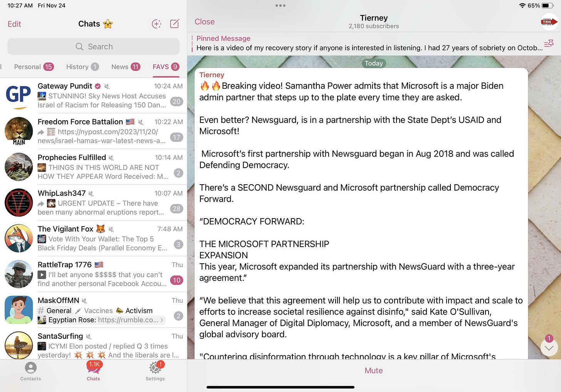Screen dimensions: 561x392
Task: Open the pinned messages list icon
Action: pyautogui.click(x=549, y=44)
